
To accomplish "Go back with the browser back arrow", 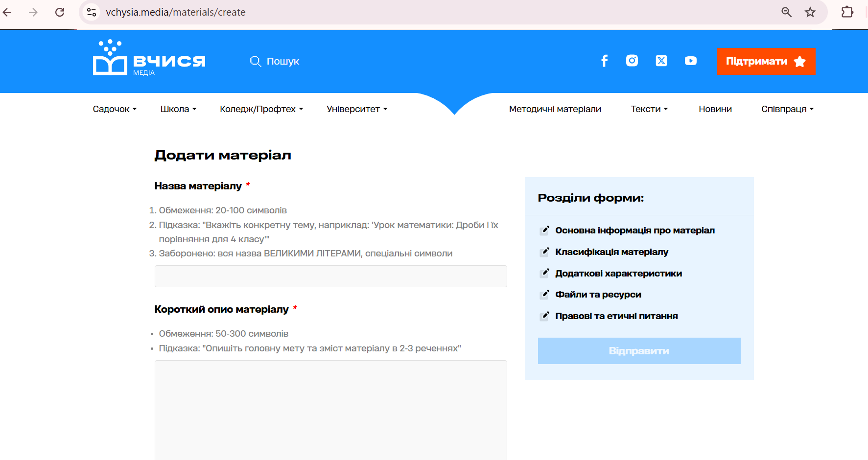I will 7,12.
